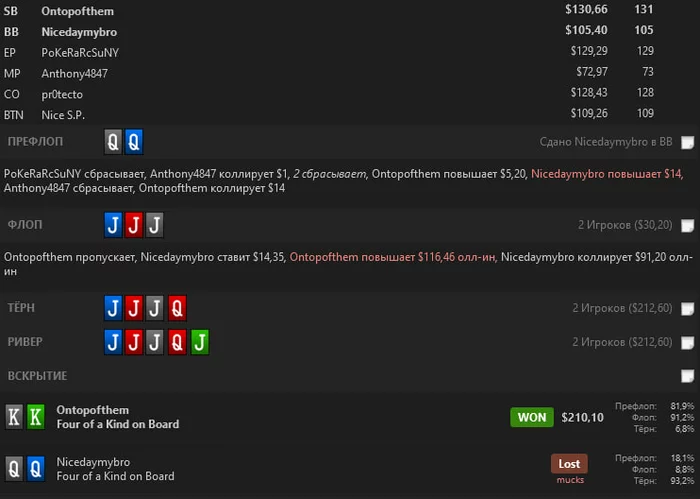The height and width of the screenshot is (499, 700).
Task: Click the red Q turn card on Тёрн row
Action: pos(177,308)
